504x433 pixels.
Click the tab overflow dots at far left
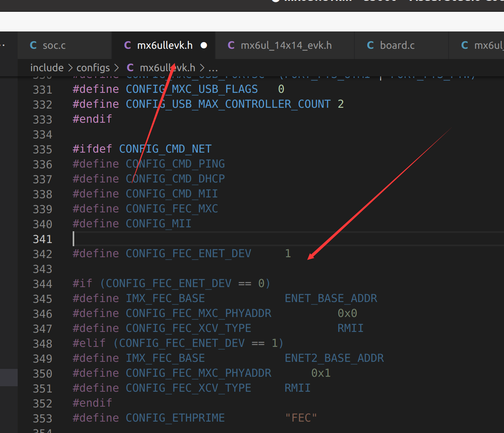pyautogui.click(x=3, y=45)
